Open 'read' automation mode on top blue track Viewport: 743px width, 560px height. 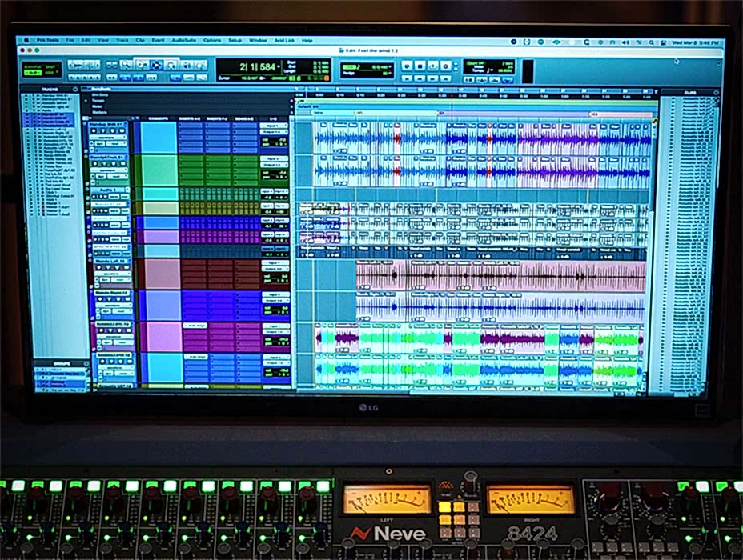115,144
